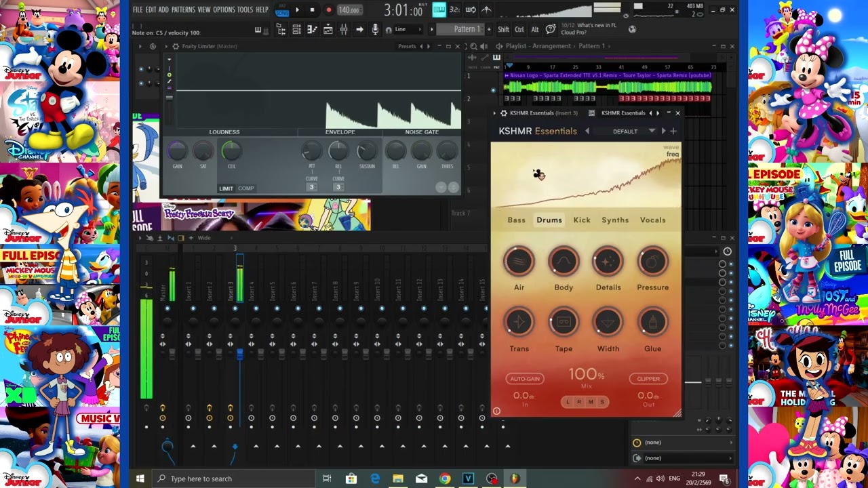Toggle the AUTO-GAIN button
The width and height of the screenshot is (868, 488).
point(525,379)
